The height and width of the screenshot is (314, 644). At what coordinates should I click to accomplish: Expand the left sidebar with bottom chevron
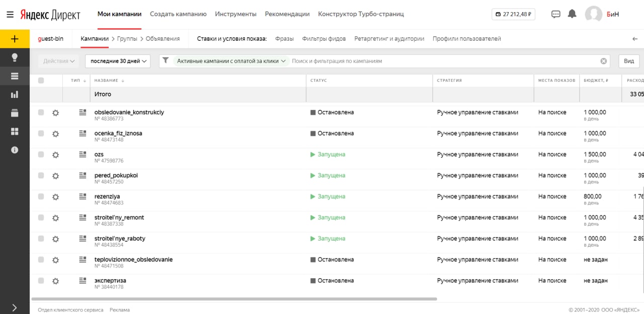tap(15, 307)
